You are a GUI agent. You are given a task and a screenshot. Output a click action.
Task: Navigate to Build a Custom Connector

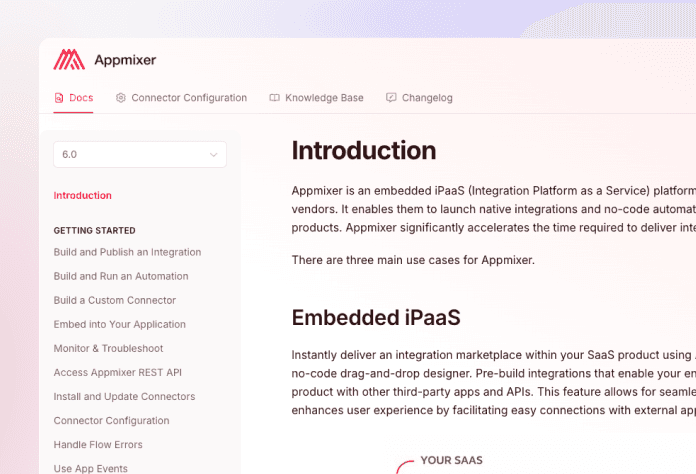tap(115, 300)
